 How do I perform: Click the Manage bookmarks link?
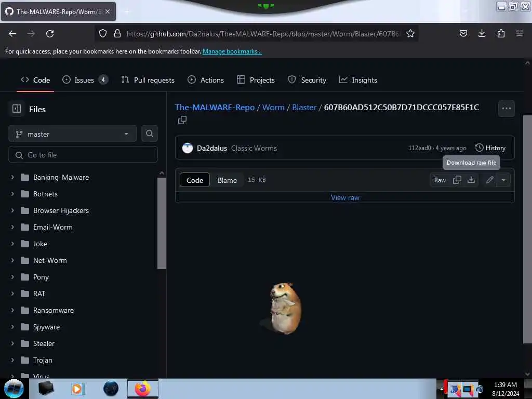click(232, 51)
